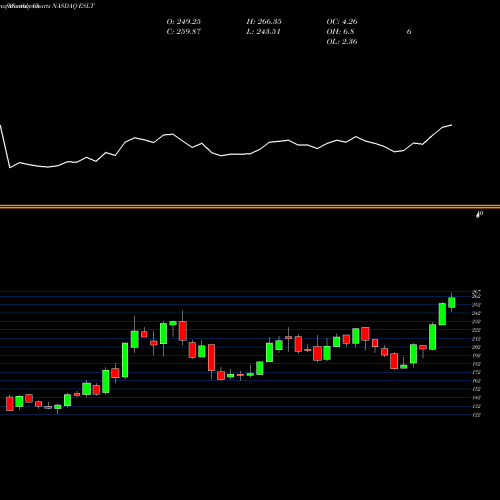Click the 242 price axis label
The image size is (500, 500).
(x=476, y=313)
